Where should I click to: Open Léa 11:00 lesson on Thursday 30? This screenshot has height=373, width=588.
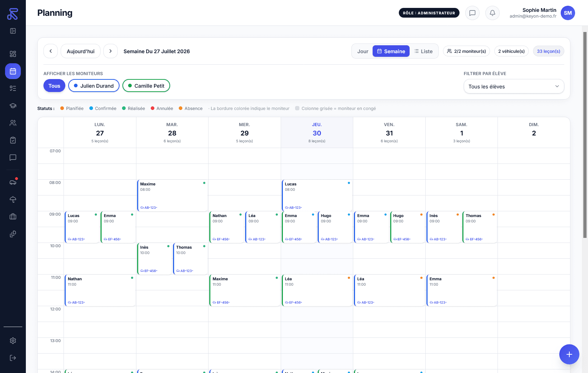317,290
